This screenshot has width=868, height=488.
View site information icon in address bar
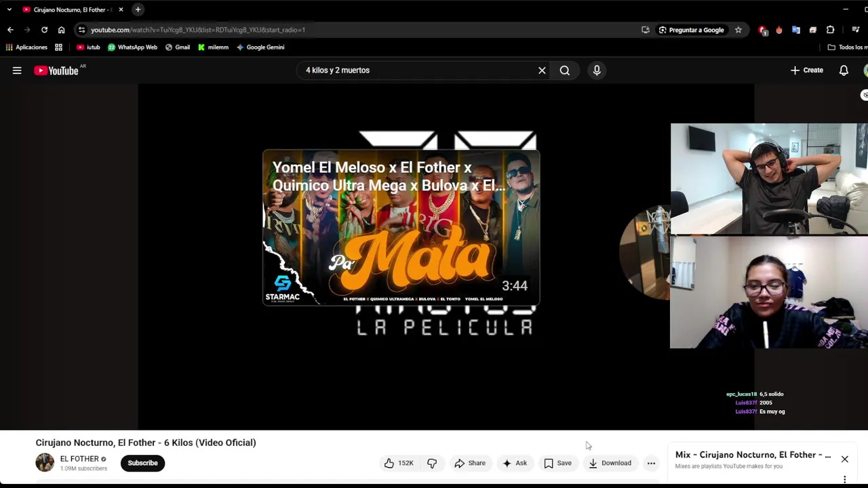coord(81,30)
